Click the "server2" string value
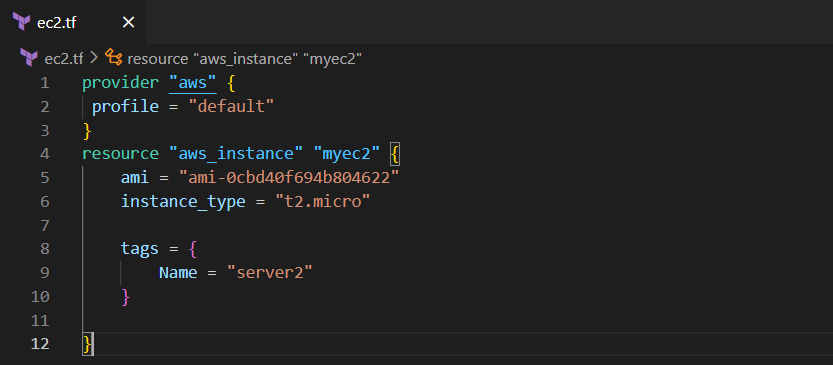Screen dimensions: 833x365 click(270, 273)
